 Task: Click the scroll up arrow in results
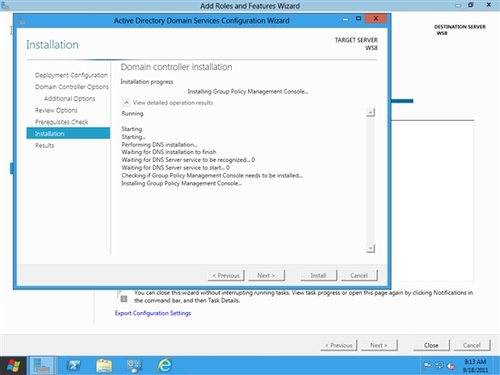point(370,112)
